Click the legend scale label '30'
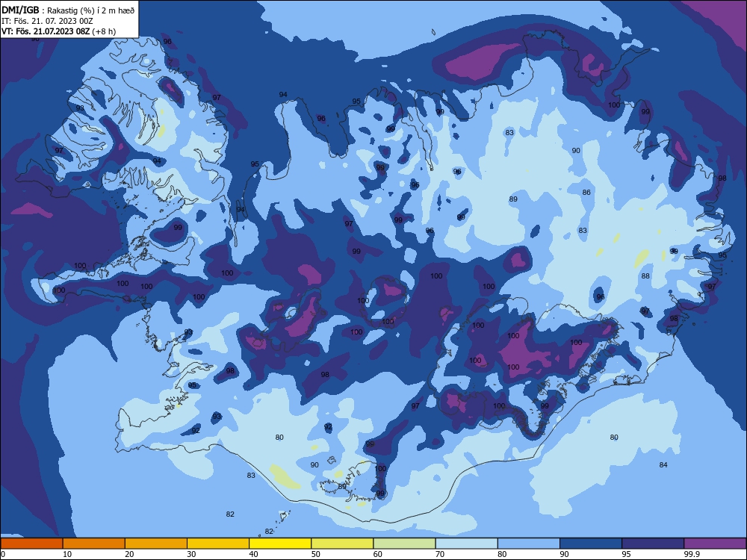The width and height of the screenshot is (747, 560). click(191, 554)
